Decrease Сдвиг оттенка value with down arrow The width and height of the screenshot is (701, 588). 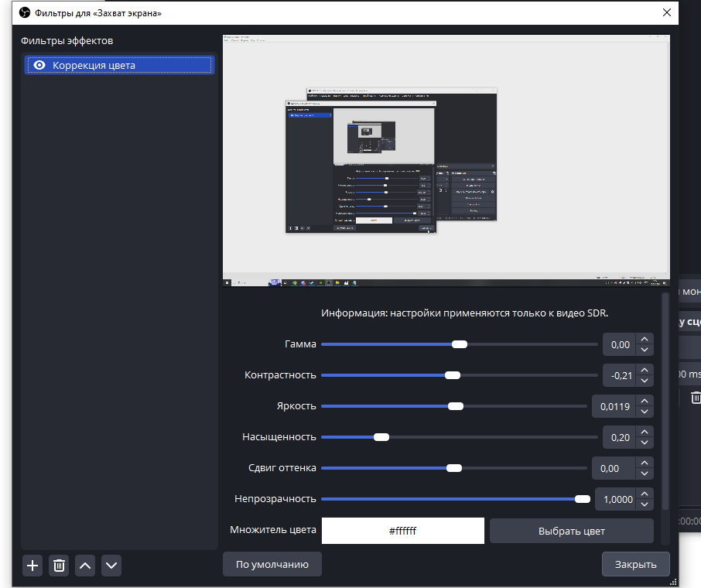pyautogui.click(x=645, y=474)
